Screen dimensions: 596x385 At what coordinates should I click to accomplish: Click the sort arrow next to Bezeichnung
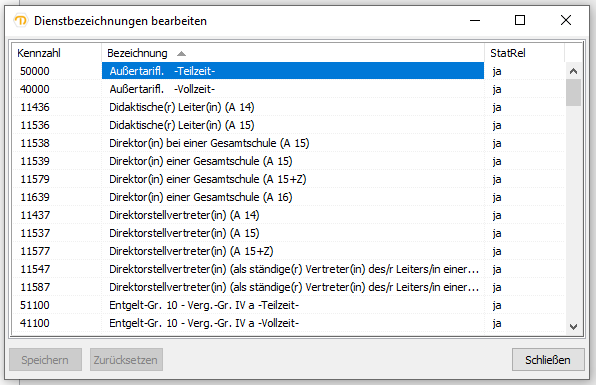pyautogui.click(x=181, y=54)
